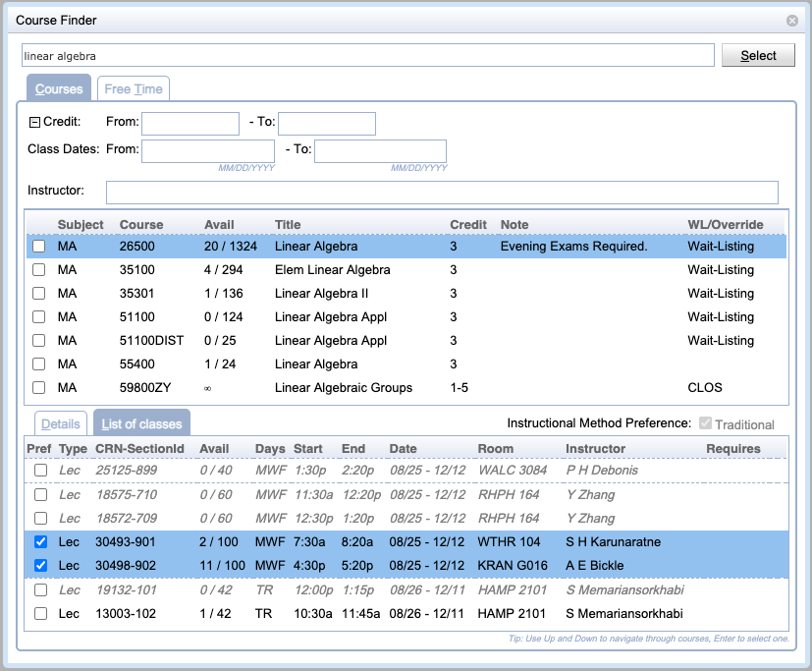Switch to the Free Time tab
Screen dimensions: 812x671
(x=133, y=89)
